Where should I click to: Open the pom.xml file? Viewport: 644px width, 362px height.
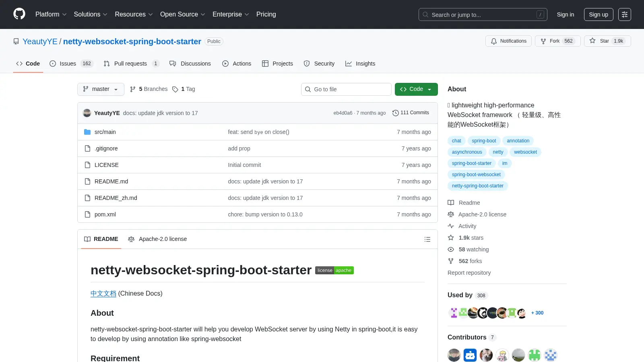click(105, 214)
